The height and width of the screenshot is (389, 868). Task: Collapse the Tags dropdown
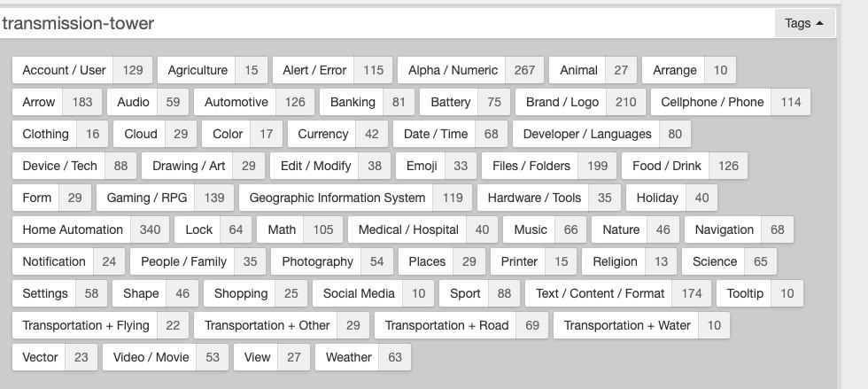click(804, 24)
